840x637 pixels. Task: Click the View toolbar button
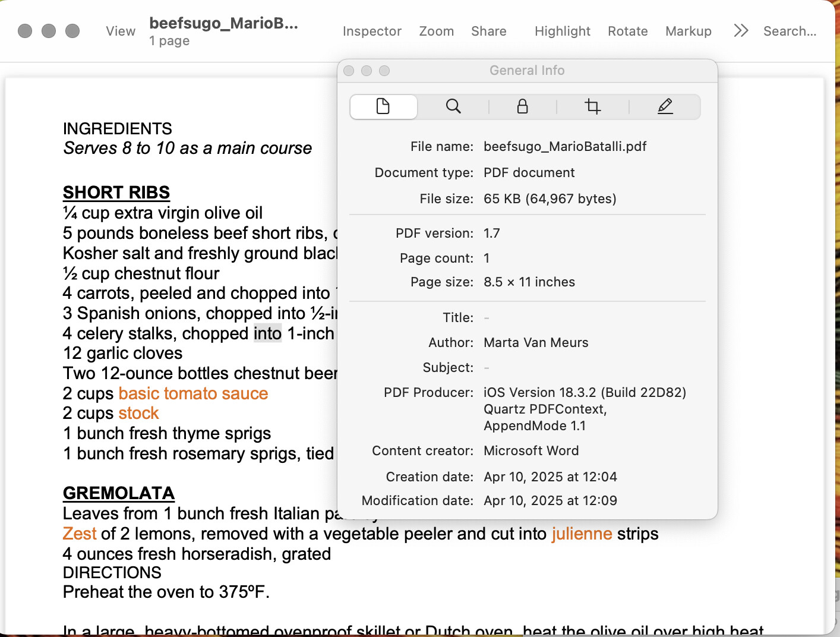click(x=121, y=31)
